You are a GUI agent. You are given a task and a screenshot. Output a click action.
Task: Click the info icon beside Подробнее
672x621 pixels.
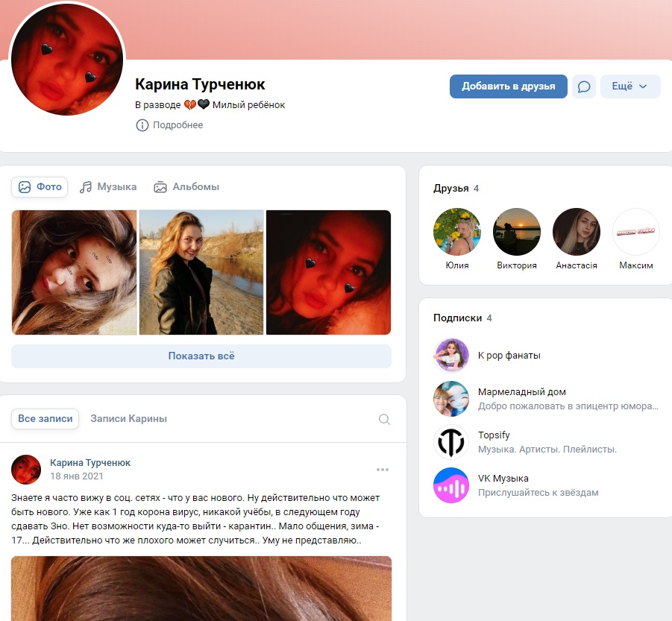coord(142,125)
